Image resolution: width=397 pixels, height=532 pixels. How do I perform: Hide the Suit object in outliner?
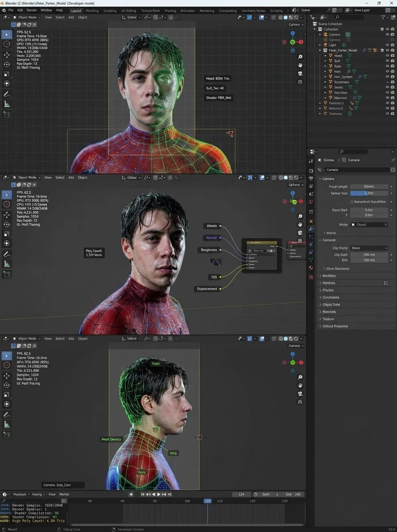387,61
